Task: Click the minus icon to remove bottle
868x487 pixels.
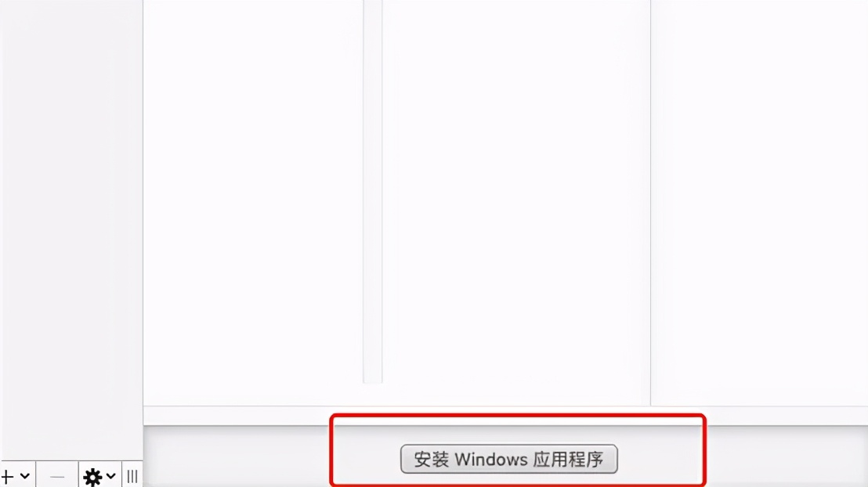Action: [x=57, y=476]
